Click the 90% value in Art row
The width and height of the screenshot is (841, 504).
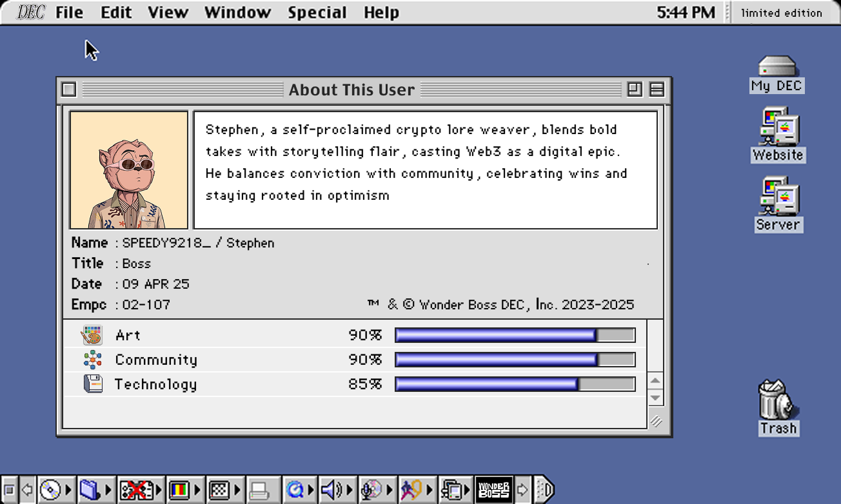pos(365,335)
